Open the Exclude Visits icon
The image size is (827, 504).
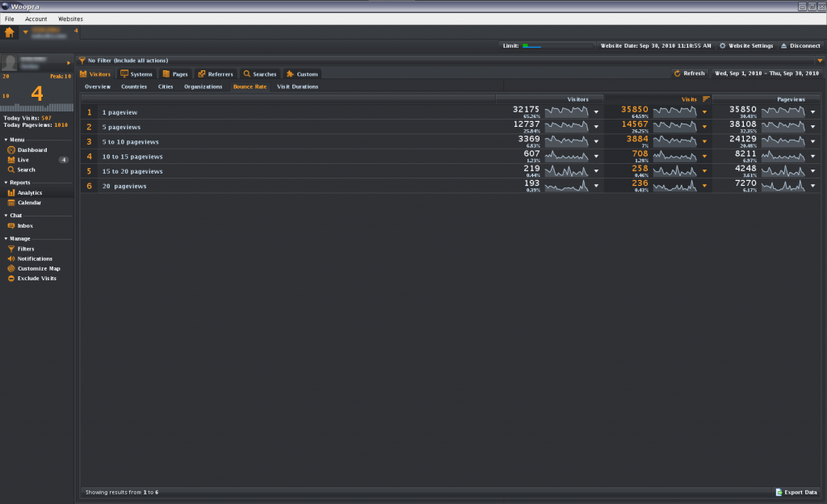click(x=11, y=279)
